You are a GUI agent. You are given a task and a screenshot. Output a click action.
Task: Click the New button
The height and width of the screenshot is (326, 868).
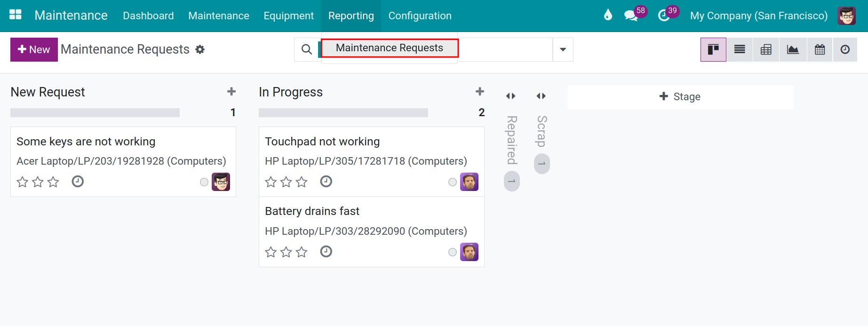(x=34, y=49)
